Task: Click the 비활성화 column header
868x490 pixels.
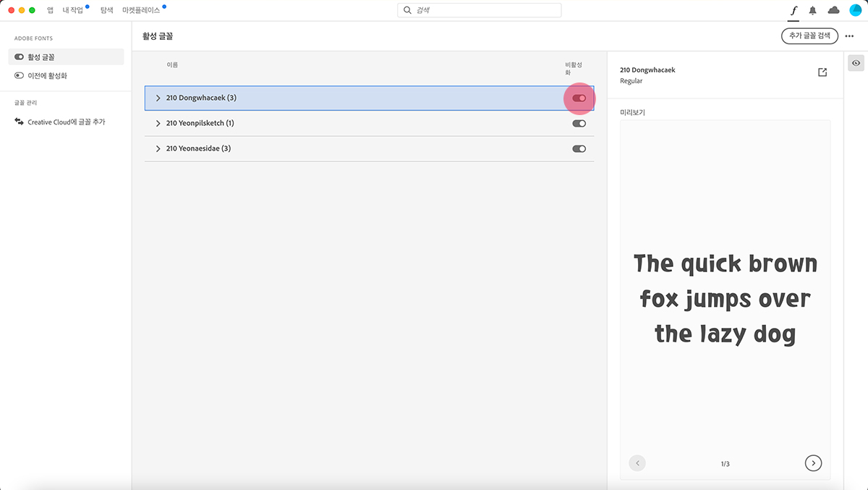Action: 574,69
